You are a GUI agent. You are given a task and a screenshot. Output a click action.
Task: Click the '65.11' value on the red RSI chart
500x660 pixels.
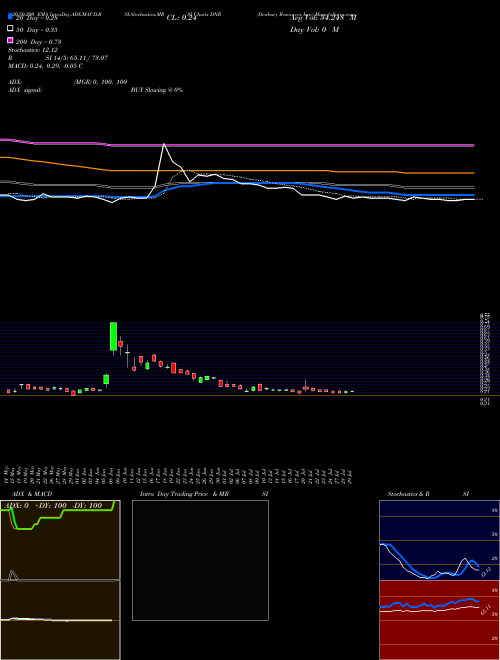(486, 609)
